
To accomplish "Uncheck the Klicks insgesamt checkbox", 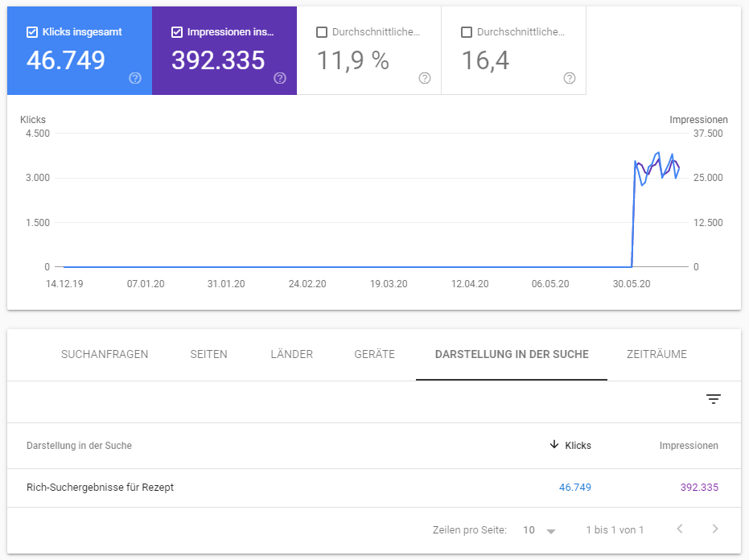I will click(32, 32).
